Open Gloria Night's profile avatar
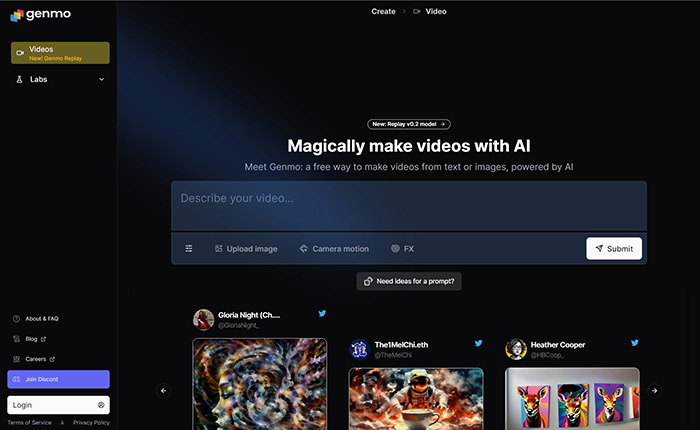Image resolution: width=700 pixels, height=430 pixels. point(204,320)
